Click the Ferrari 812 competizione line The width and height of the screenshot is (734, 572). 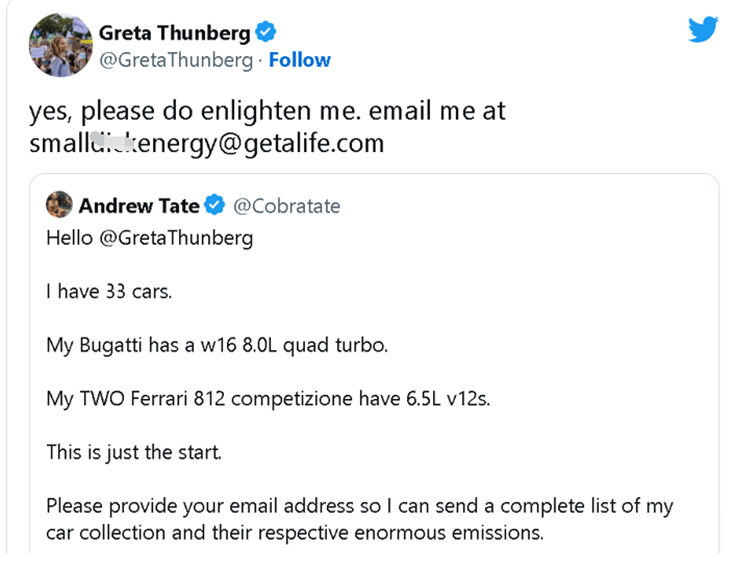tap(268, 399)
